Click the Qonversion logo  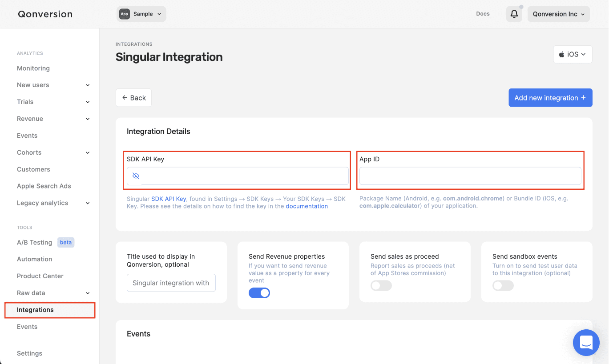click(x=44, y=14)
